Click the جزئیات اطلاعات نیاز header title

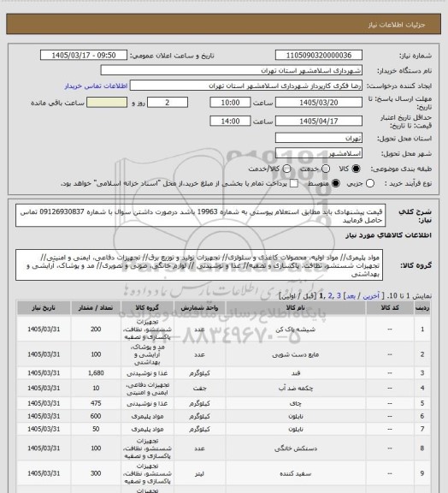coord(397,25)
